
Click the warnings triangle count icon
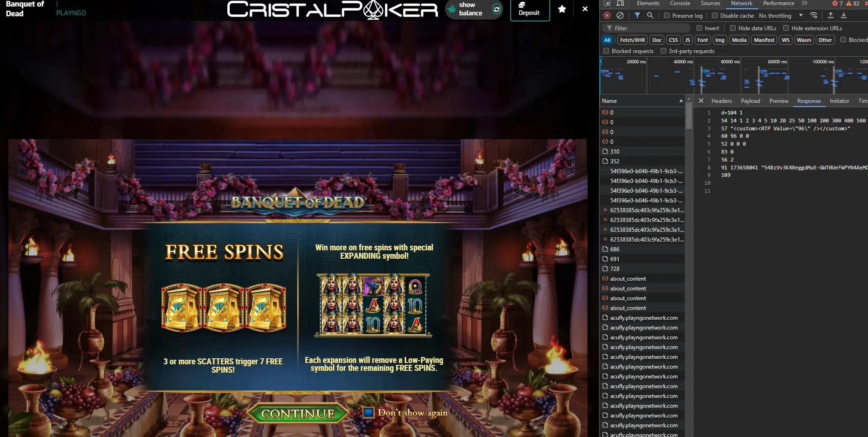(849, 3)
